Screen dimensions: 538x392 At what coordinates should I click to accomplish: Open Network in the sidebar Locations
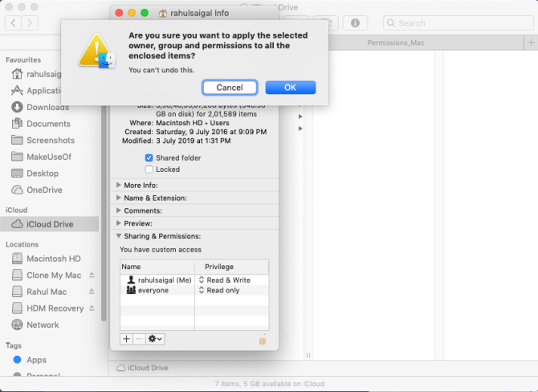click(x=43, y=325)
